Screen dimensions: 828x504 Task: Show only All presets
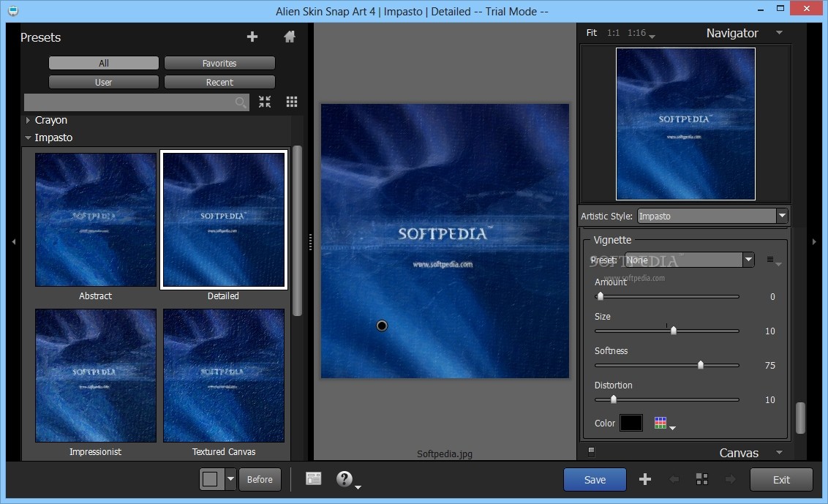pos(104,63)
